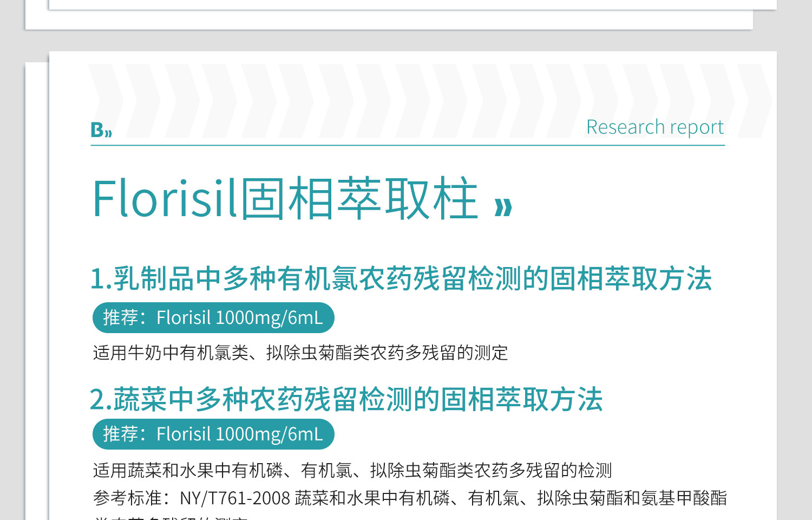
Task: Click the second 推荐: Florisil 1000mg/6mL badge
Action: (213, 434)
